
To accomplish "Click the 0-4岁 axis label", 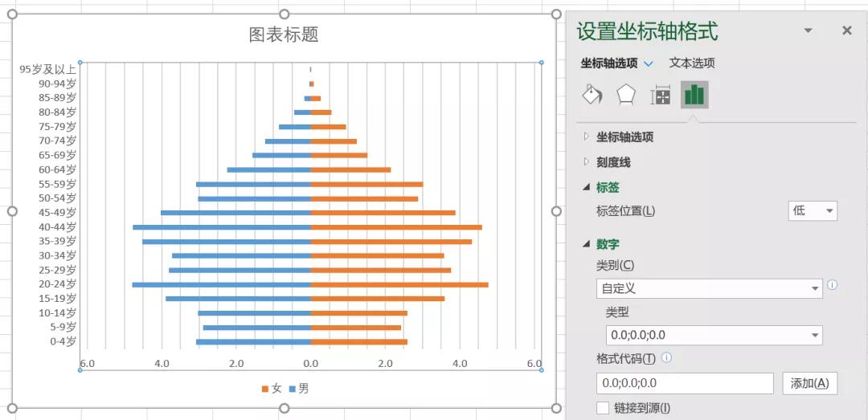I will click(x=63, y=341).
